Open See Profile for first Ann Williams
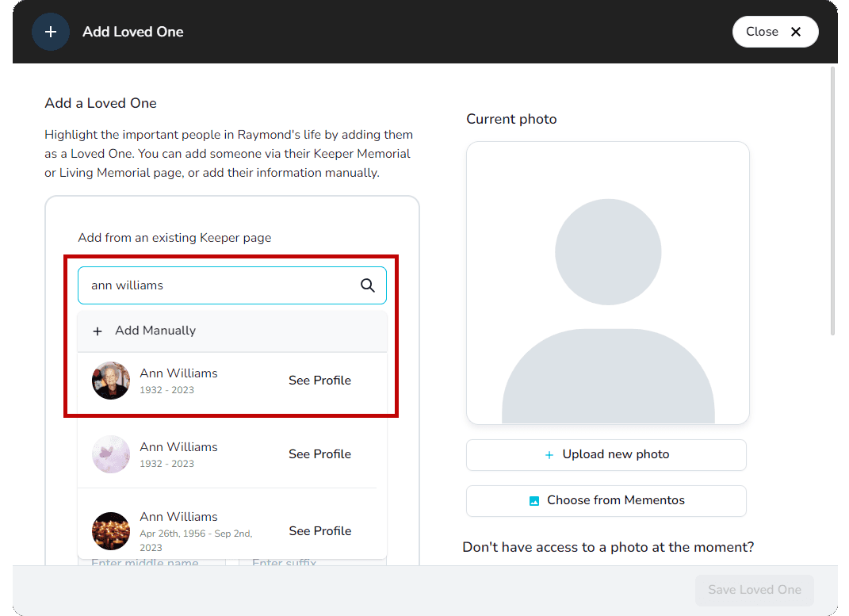849x616 pixels. tap(319, 381)
